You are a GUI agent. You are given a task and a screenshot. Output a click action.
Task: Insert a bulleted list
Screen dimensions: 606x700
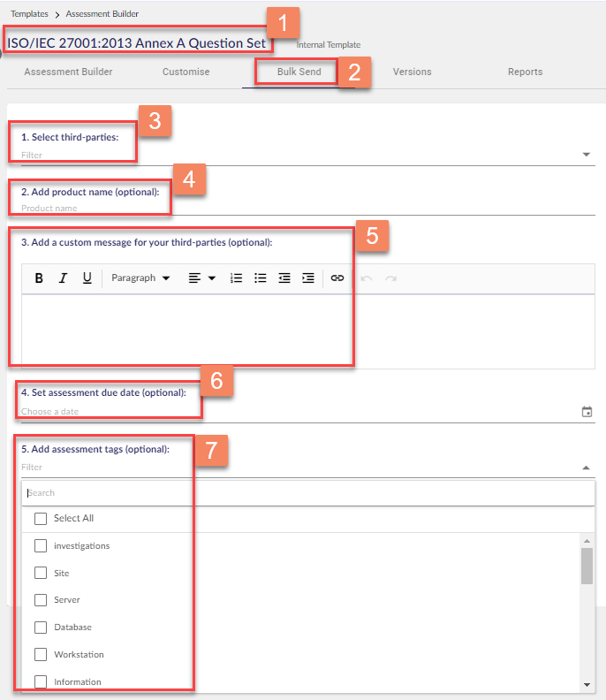pyautogui.click(x=261, y=278)
